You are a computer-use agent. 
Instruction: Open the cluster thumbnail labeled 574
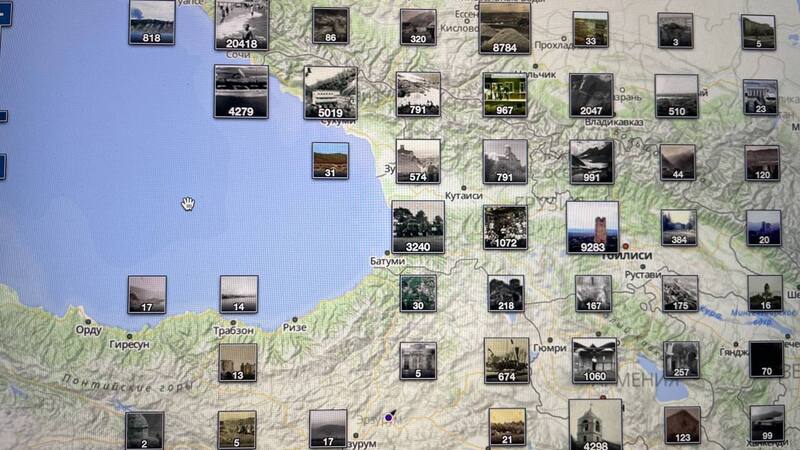point(418,161)
